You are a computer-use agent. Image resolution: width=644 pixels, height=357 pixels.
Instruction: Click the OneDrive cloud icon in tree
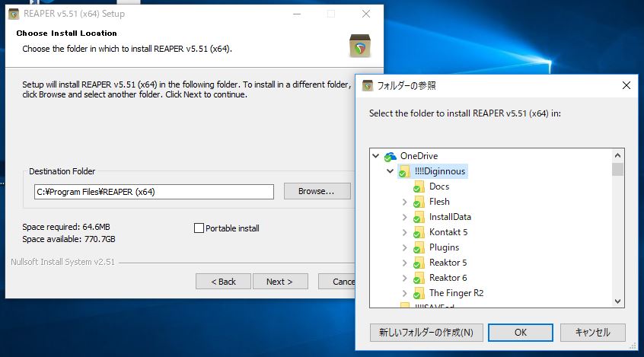391,157
